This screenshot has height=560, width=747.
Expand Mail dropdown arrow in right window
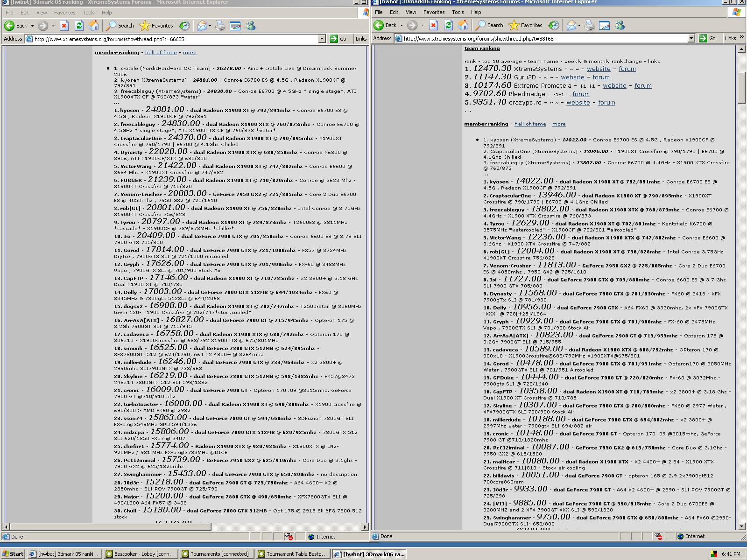pyautogui.click(x=579, y=25)
